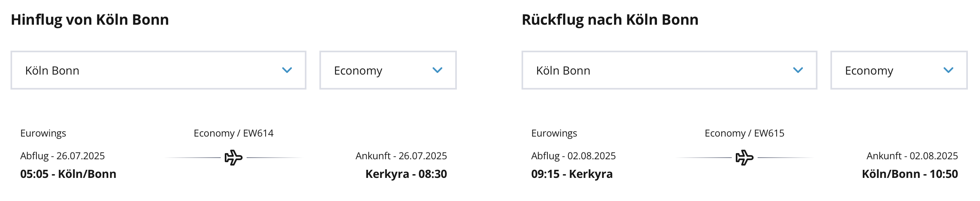Click departure time 09:15 - Kerkyra
The height and width of the screenshot is (201, 980).
point(572,174)
